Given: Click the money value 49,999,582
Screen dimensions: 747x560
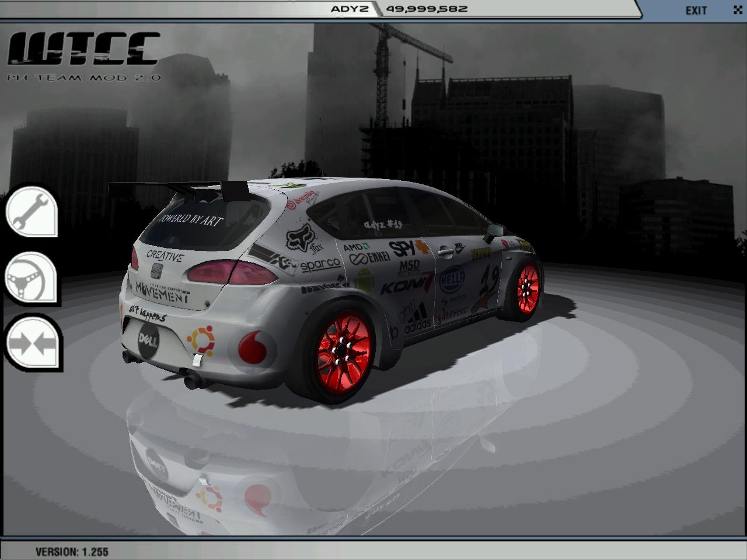Looking at the screenshot, I should [426, 9].
